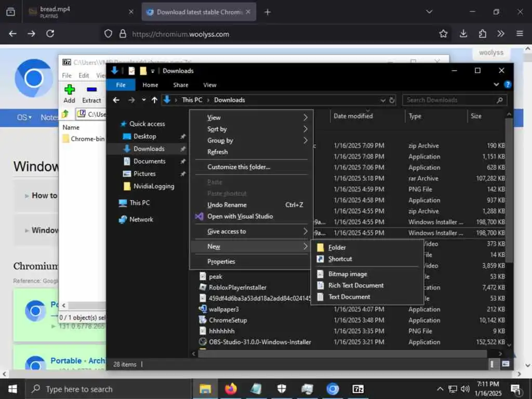Launch Firefox from the taskbar
Image resolution: width=532 pixels, height=399 pixels.
point(231,389)
